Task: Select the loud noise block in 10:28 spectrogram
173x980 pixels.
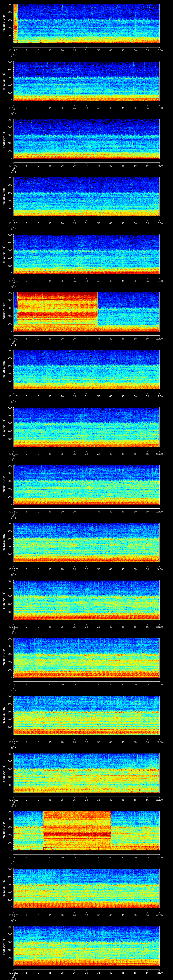Action: pos(77,830)
